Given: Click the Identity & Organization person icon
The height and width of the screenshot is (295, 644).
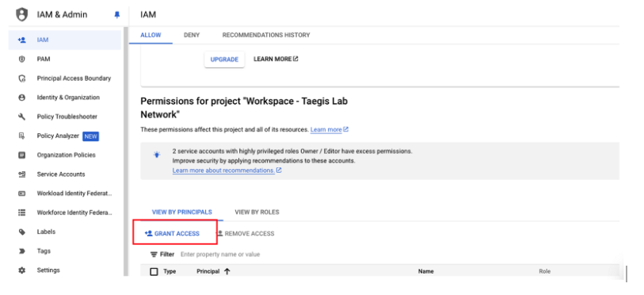Looking at the screenshot, I should tap(21, 98).
